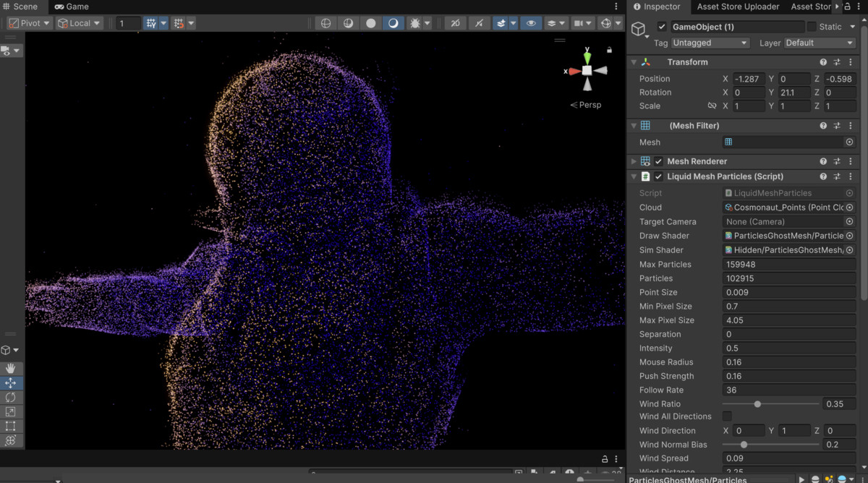Image resolution: width=868 pixels, height=483 pixels.
Task: Open the scene camera settings dropdown
Action: pyautogui.click(x=583, y=23)
